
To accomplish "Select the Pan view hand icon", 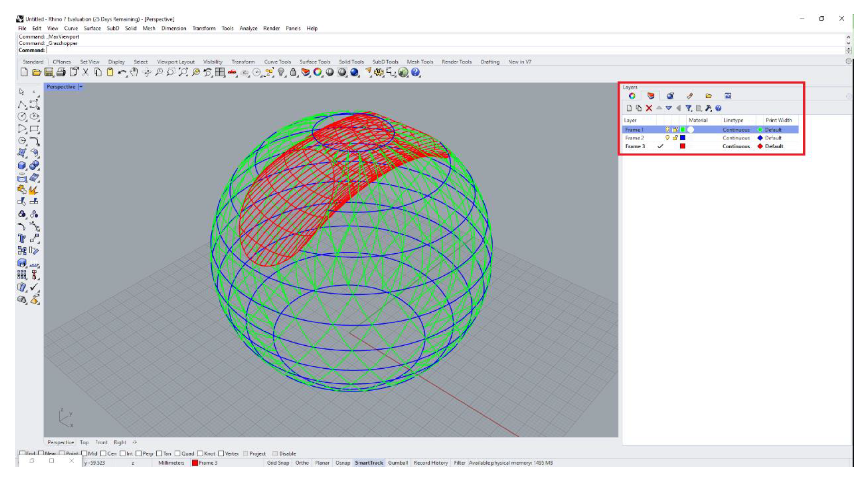I will click(x=134, y=72).
